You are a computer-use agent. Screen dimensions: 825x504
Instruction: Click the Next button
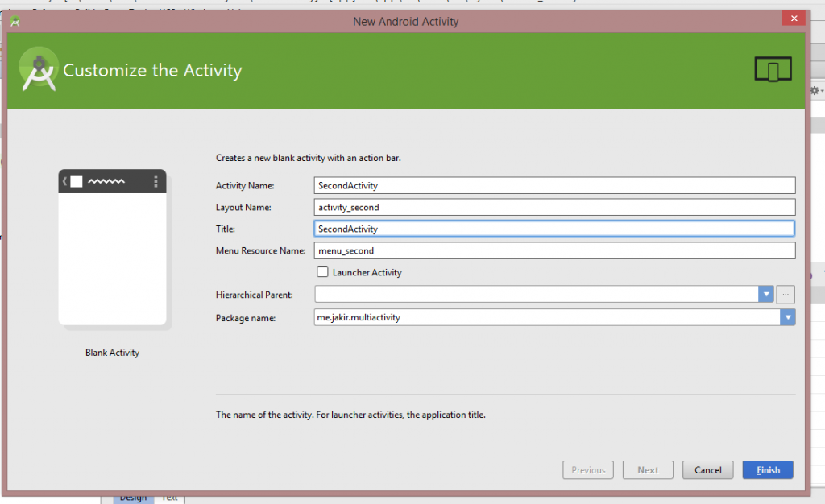[648, 470]
